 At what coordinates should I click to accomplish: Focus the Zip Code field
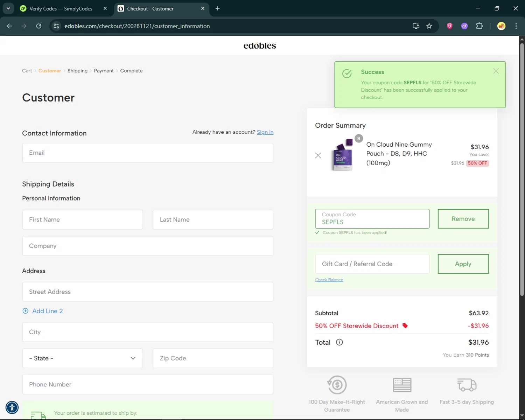(x=213, y=358)
